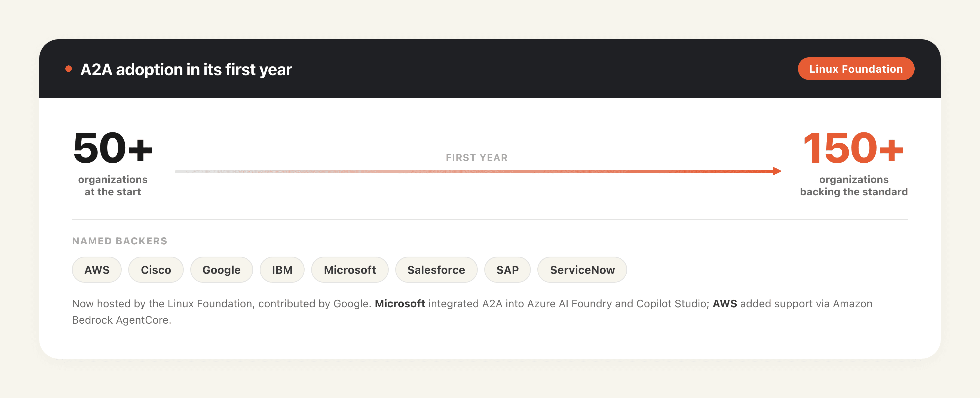The image size is (980, 398).
Task: Select the Cisco backer chip
Action: (x=156, y=270)
